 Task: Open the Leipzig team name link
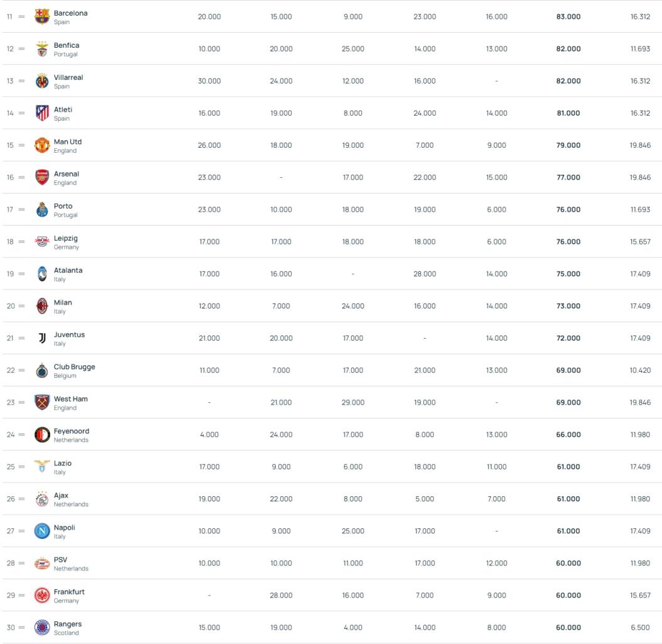(x=65, y=238)
